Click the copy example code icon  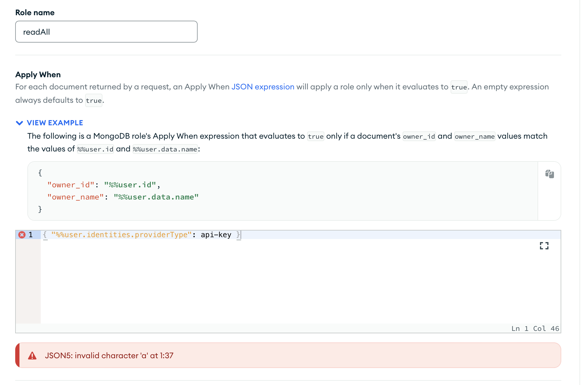[x=549, y=174]
